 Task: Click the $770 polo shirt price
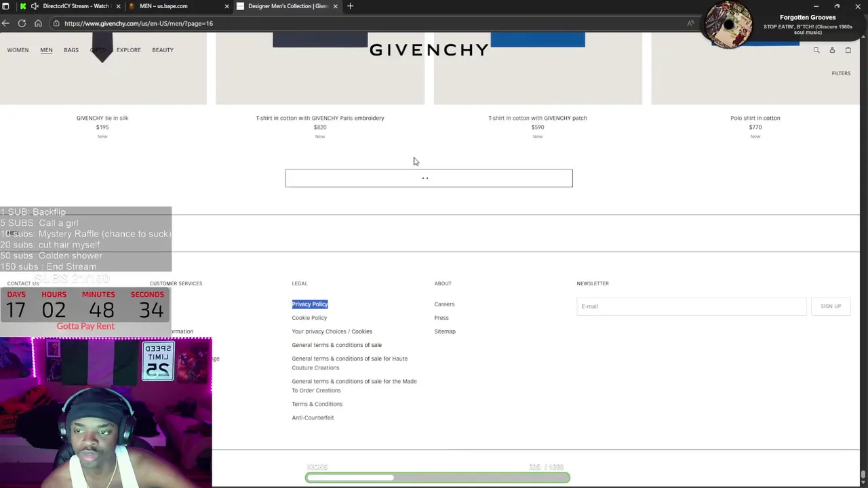pyautogui.click(x=755, y=127)
